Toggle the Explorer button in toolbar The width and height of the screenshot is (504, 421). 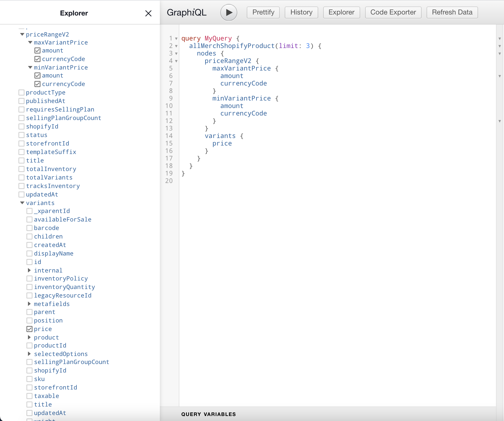(x=341, y=12)
